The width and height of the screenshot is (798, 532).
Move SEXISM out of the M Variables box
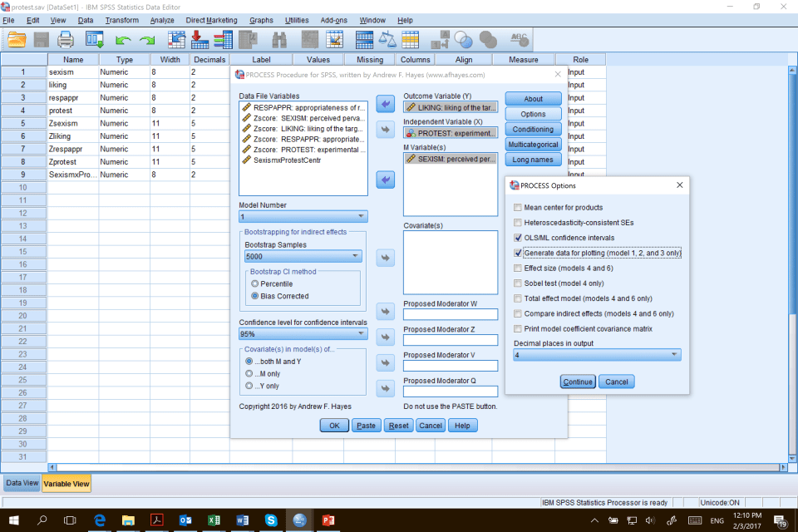(x=385, y=180)
